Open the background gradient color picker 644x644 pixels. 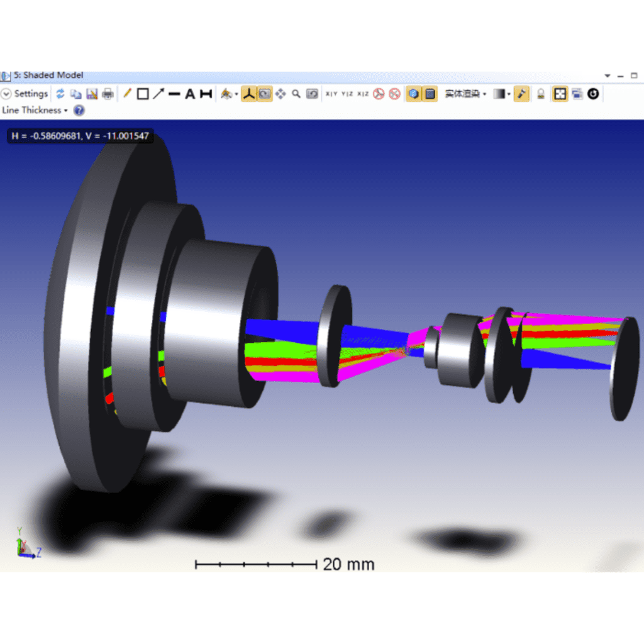coord(501,94)
